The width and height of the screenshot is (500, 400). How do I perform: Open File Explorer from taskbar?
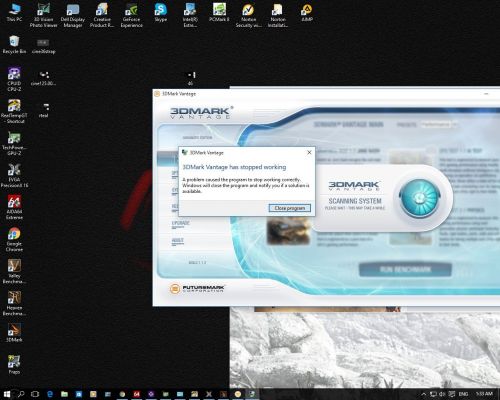[x=64, y=394]
